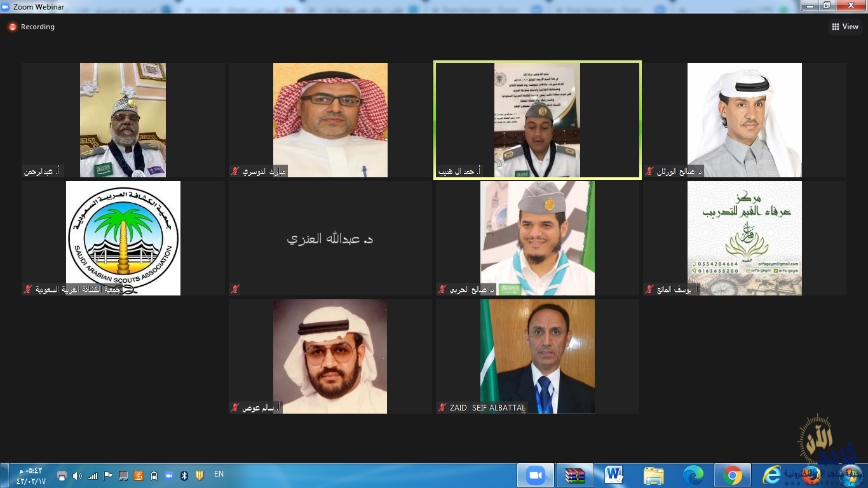
Task: Open File Explorer from the taskbar
Action: coord(653,475)
